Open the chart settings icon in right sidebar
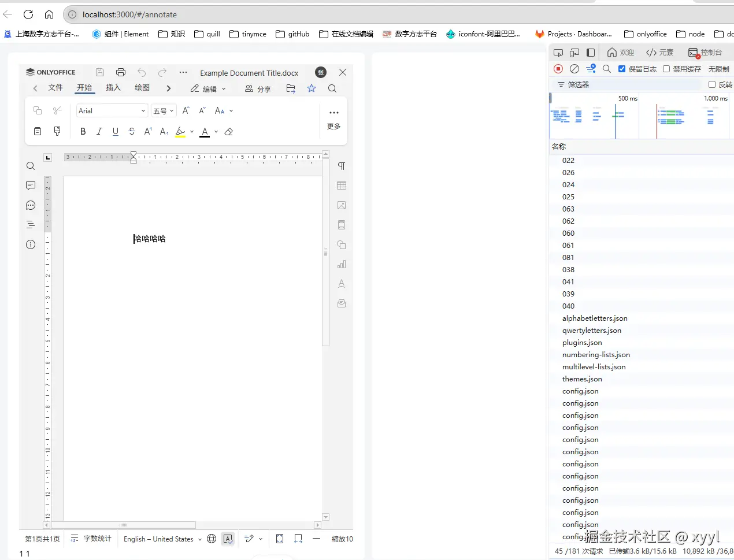The image size is (734, 560). (x=342, y=264)
